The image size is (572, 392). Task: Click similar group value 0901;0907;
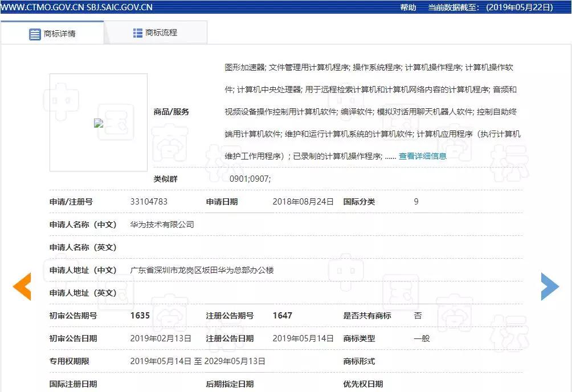click(250, 179)
